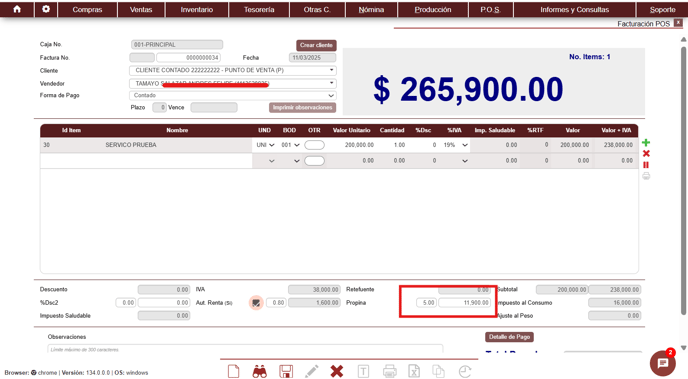Click the new document icon in bottom toolbar

tap(234, 372)
